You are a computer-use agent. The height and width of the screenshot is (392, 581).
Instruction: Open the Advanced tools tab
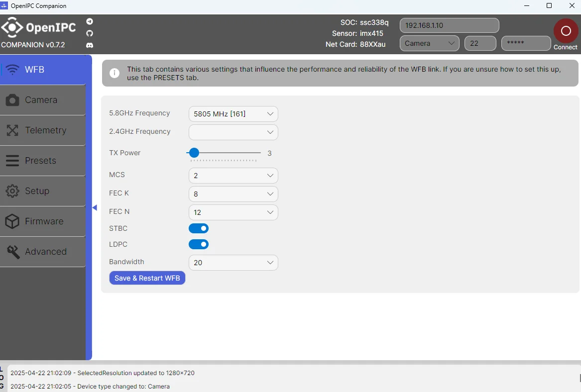pyautogui.click(x=43, y=252)
